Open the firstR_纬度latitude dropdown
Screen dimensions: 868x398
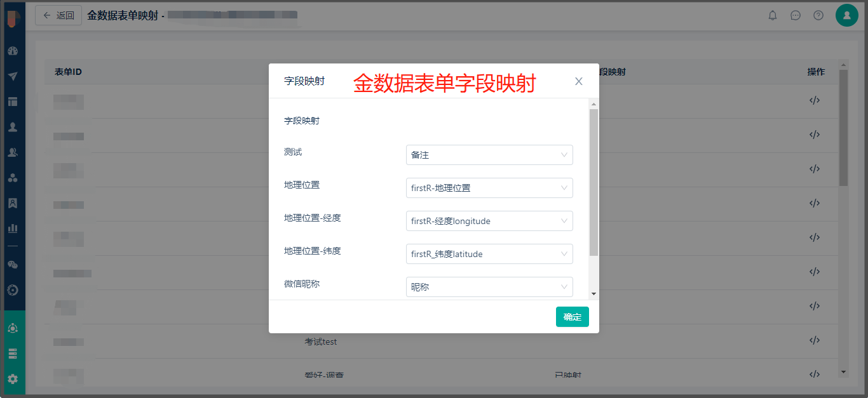pos(489,254)
